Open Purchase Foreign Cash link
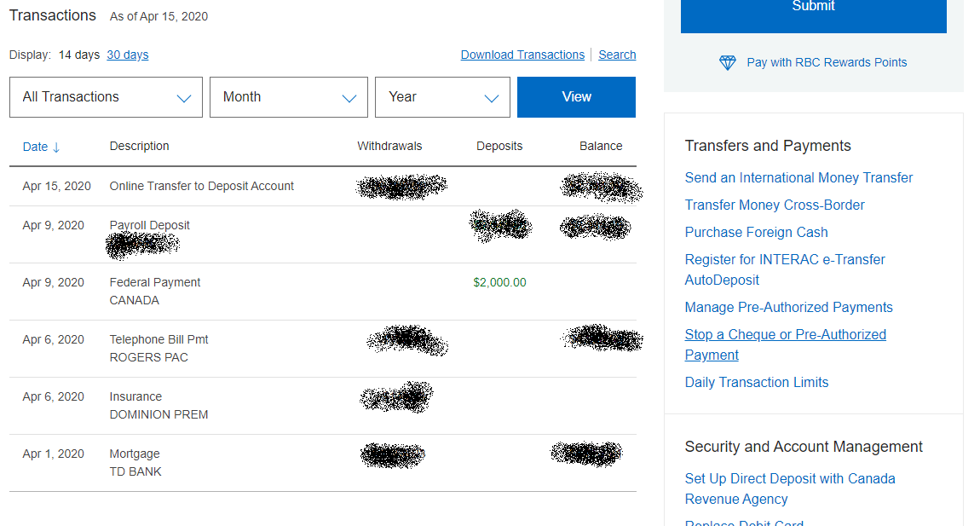The height and width of the screenshot is (526, 980). click(x=756, y=232)
